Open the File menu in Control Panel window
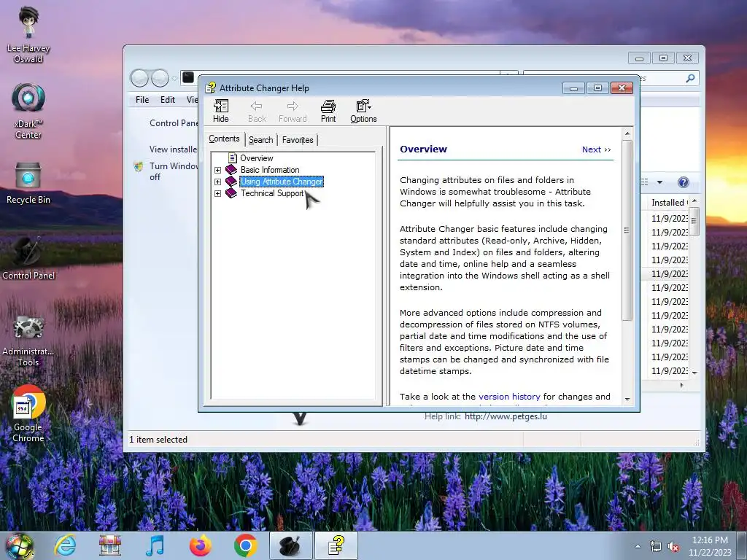Screen dimensions: 747x560 (x=142, y=99)
